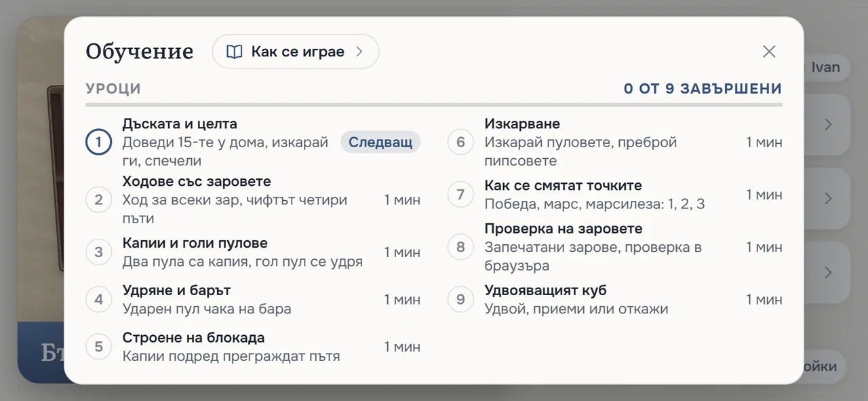
Task: Click '1 мин' beside Удвояващият куб
Action: coord(764,299)
